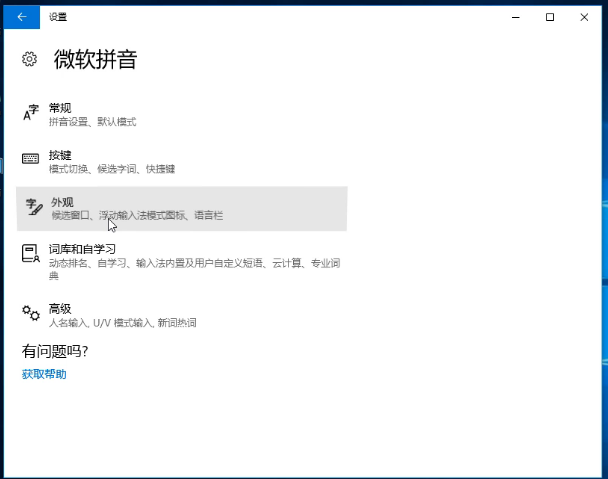Minimize the 设置 window

(x=516, y=17)
